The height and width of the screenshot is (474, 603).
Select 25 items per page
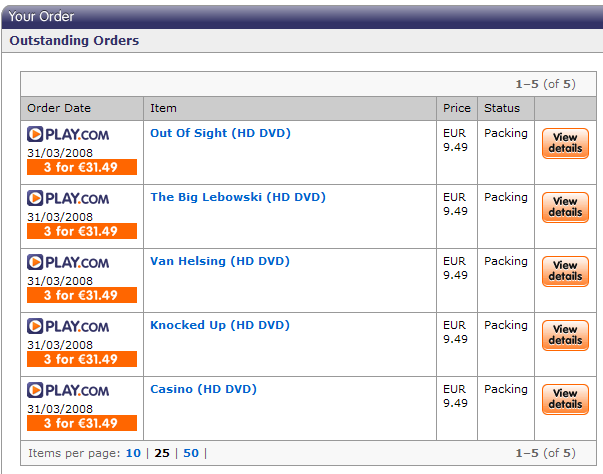click(x=162, y=453)
